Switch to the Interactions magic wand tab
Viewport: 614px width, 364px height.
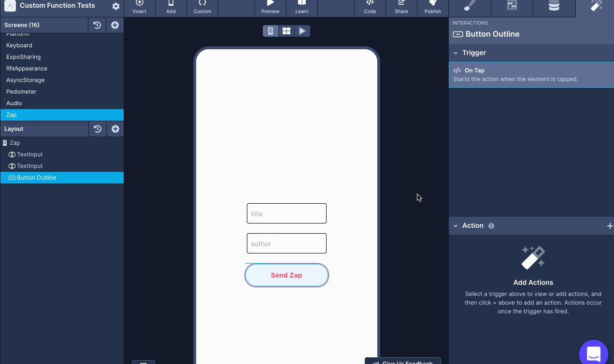click(596, 7)
